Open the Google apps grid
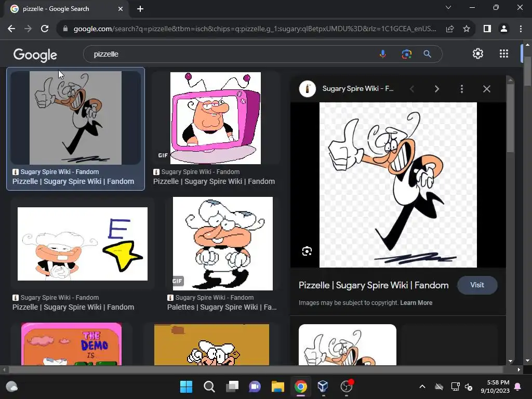Viewport: 532px width, 399px height. [x=504, y=54]
